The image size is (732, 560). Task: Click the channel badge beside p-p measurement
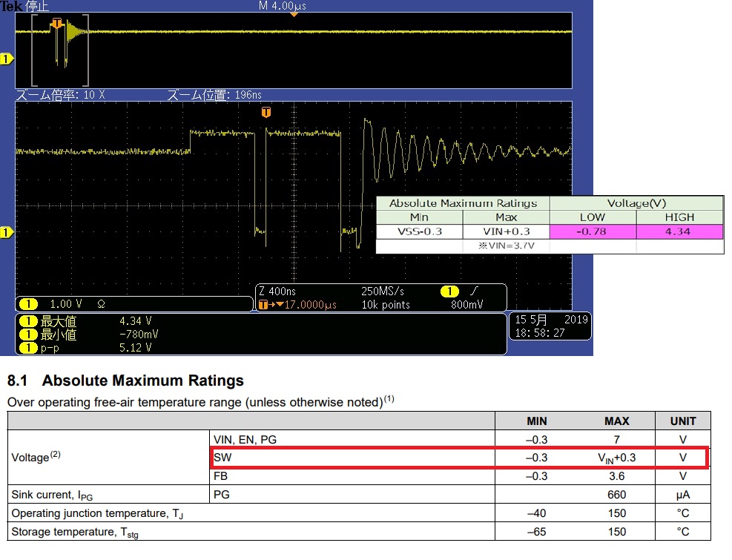(x=28, y=347)
